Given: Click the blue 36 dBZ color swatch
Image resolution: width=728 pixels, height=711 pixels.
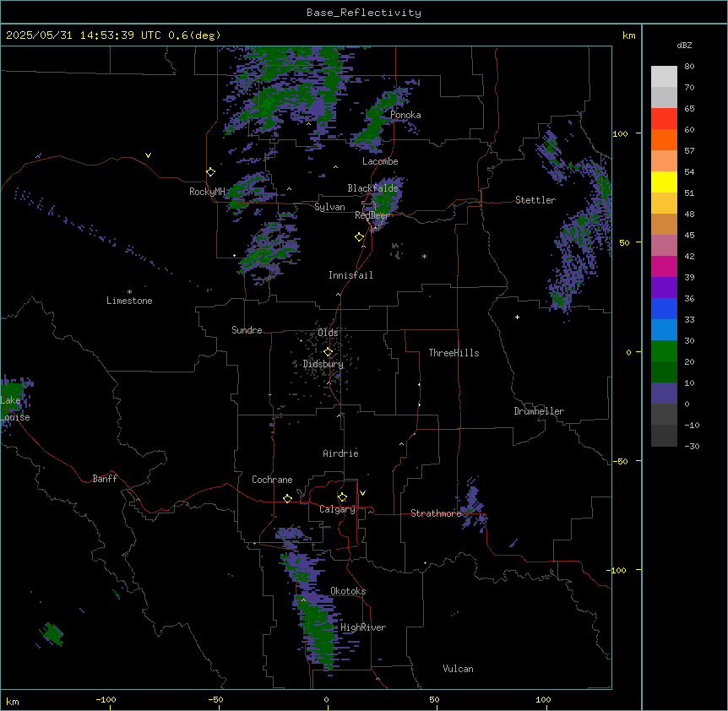Looking at the screenshot, I should [x=664, y=308].
